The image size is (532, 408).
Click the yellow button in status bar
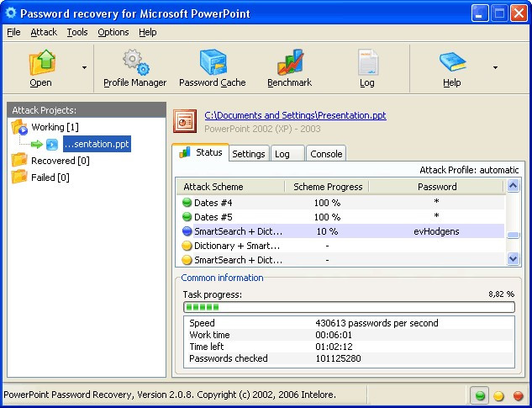point(498,395)
